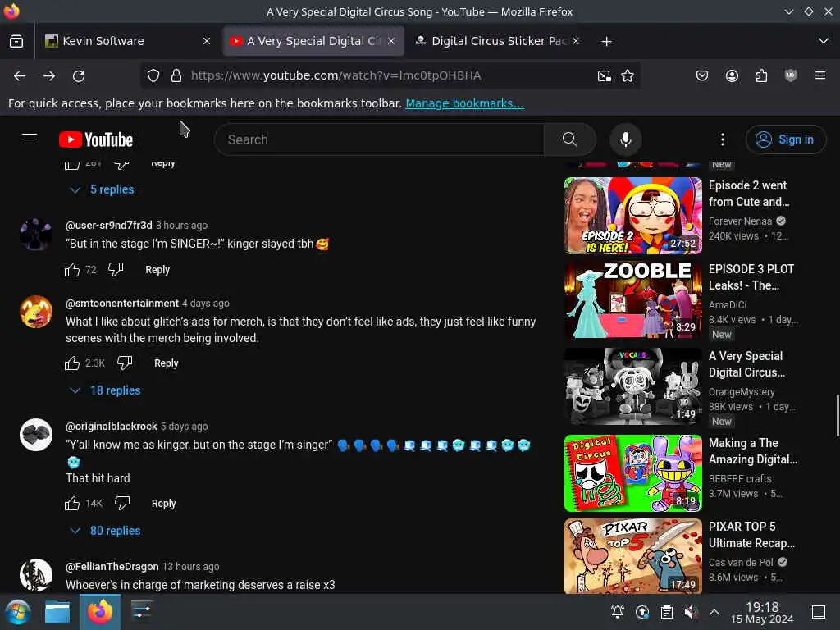Open Episode 2 went from Cute video thumbnail

(632, 216)
